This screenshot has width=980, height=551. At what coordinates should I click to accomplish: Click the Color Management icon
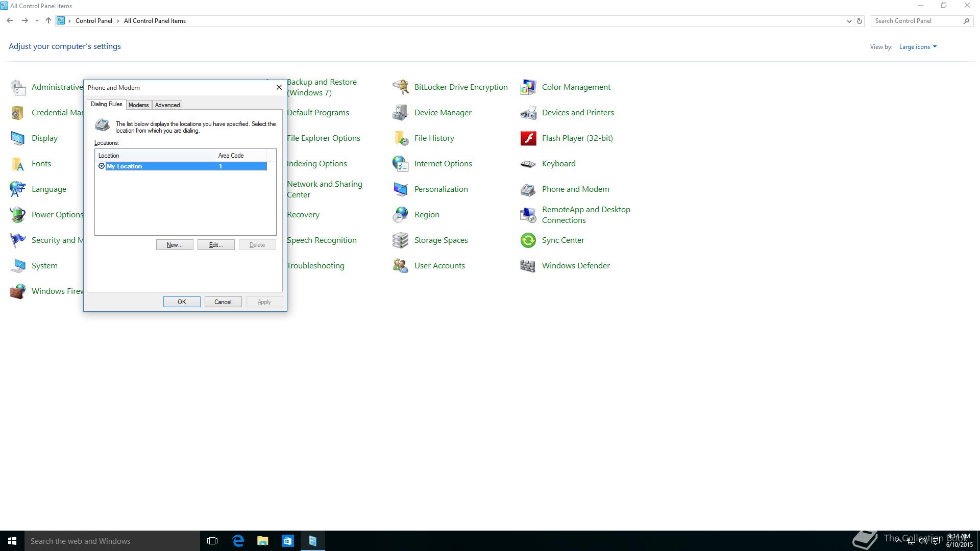coord(528,87)
